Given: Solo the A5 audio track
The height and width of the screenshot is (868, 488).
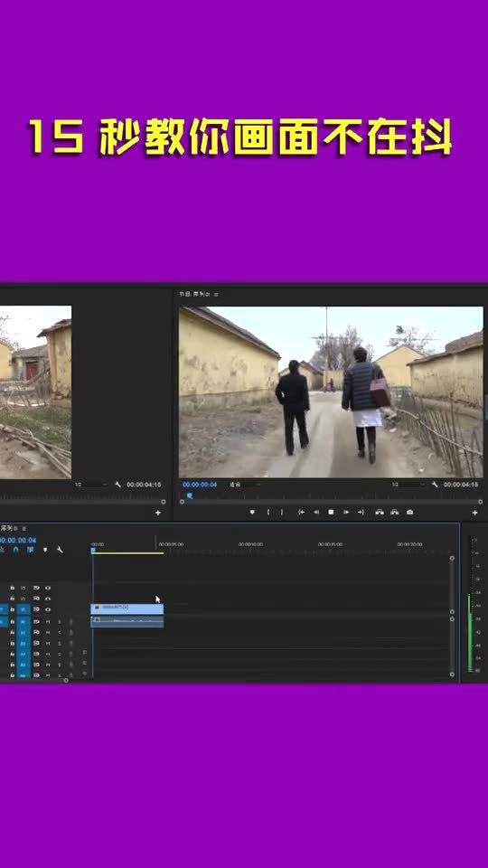Looking at the screenshot, I should (x=60, y=665).
